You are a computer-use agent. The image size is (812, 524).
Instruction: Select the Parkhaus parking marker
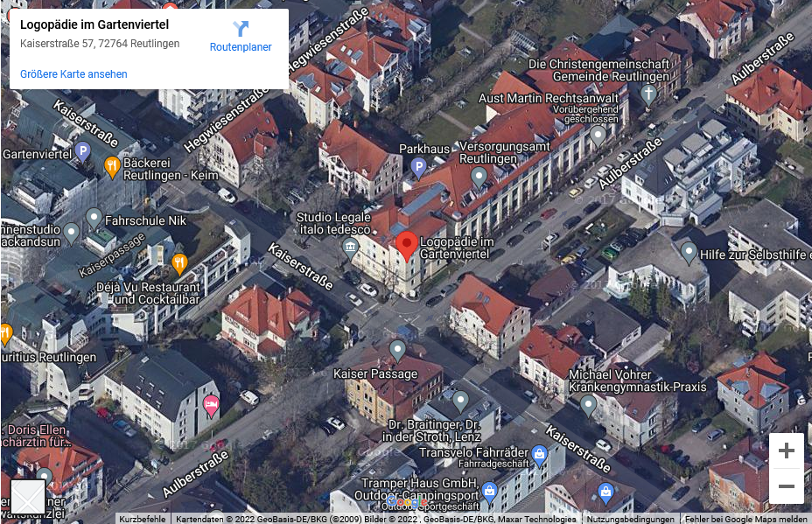coord(418,168)
